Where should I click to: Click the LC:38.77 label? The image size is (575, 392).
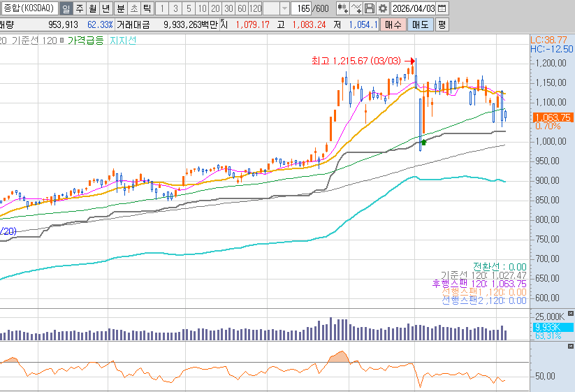tap(549, 40)
